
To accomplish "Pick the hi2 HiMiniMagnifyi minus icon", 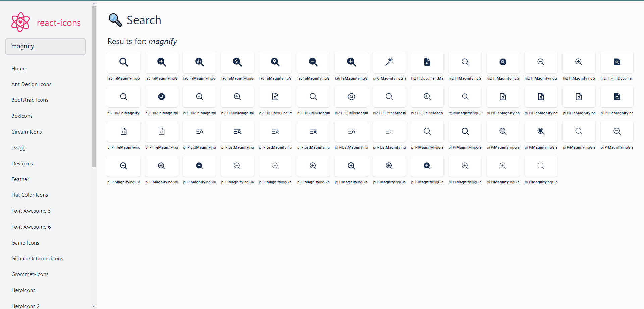I will pyautogui.click(x=199, y=97).
